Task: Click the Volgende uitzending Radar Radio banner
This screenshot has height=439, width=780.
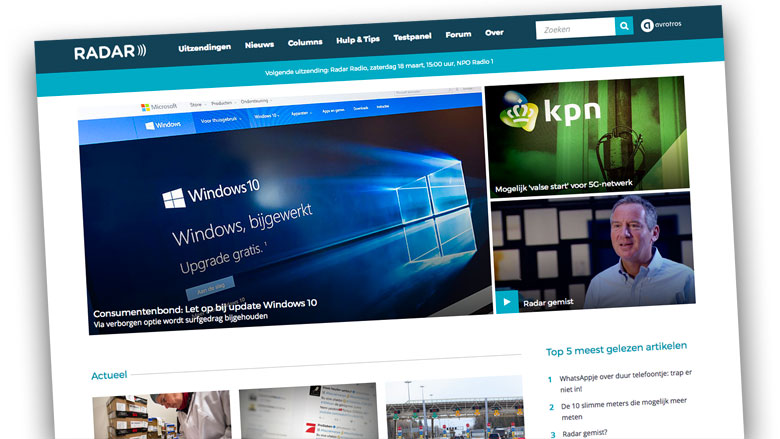Action: (379, 68)
